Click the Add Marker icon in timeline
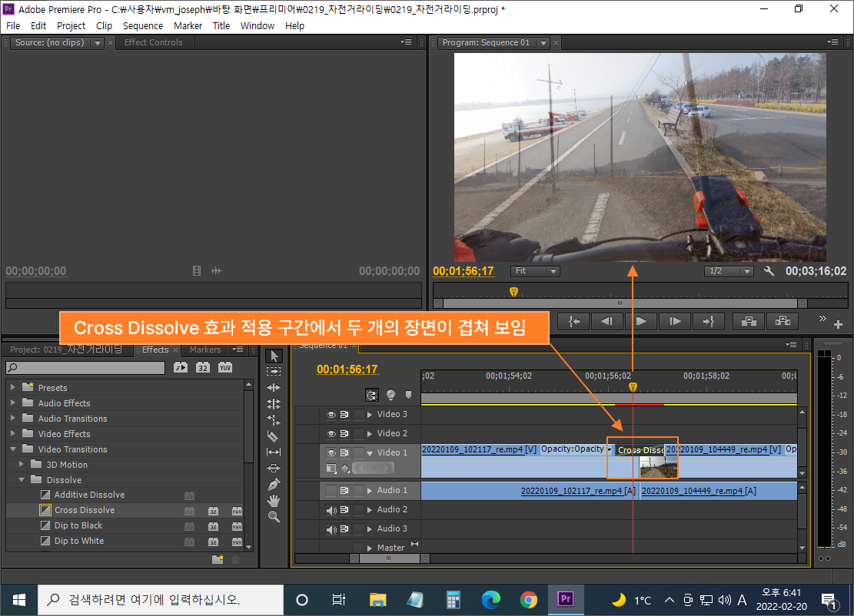The image size is (854, 616). point(408,395)
